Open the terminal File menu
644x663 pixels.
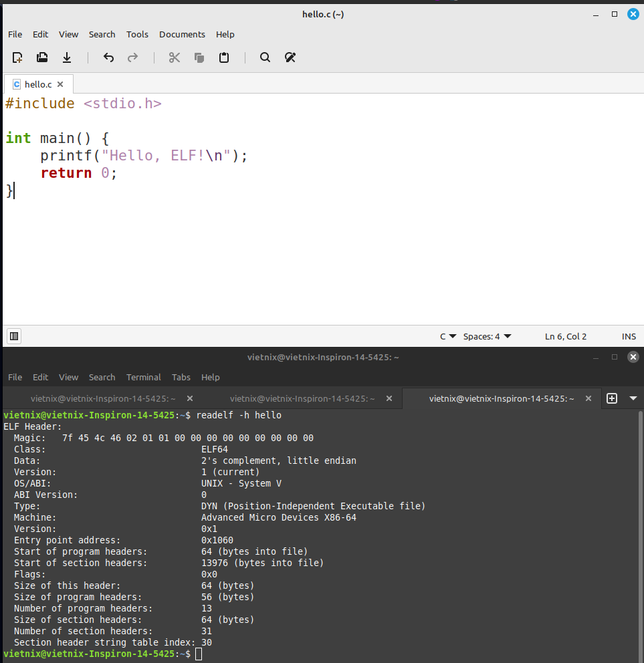pyautogui.click(x=15, y=377)
